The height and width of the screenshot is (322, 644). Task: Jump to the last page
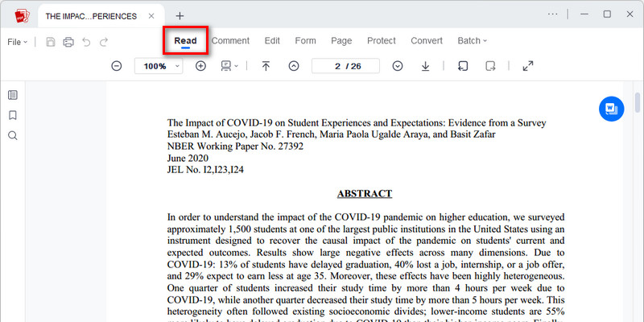click(x=426, y=66)
